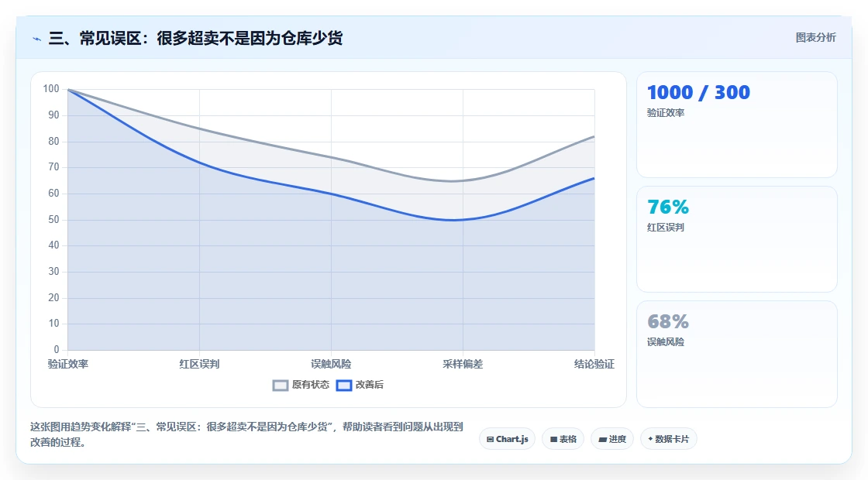Click the blue 改善后 legend color box
868x480 pixels.
click(x=344, y=386)
